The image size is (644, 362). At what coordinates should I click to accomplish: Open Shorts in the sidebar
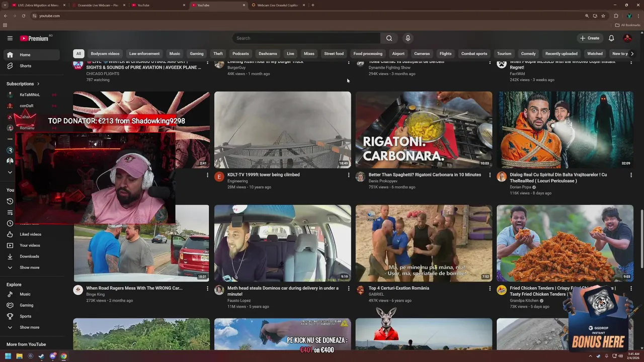point(32,66)
